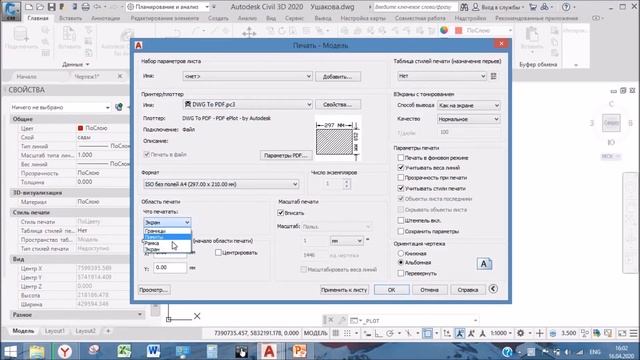The height and width of the screenshot is (360, 640).
Task: Open quality dropdown
Action: click(x=469, y=119)
